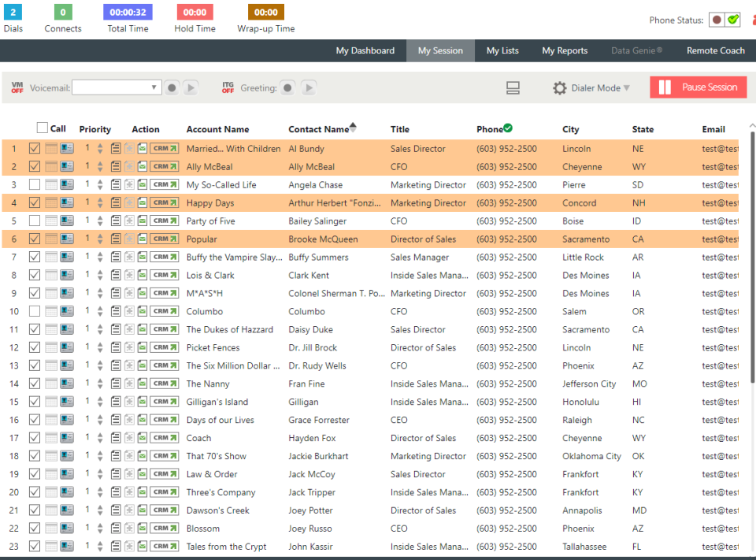This screenshot has height=560, width=756.
Task: Switch to the My Lists tab
Action: (x=502, y=50)
